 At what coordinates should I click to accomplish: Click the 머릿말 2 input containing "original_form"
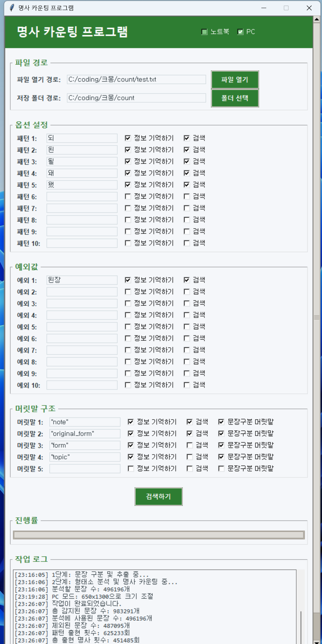tap(85, 433)
